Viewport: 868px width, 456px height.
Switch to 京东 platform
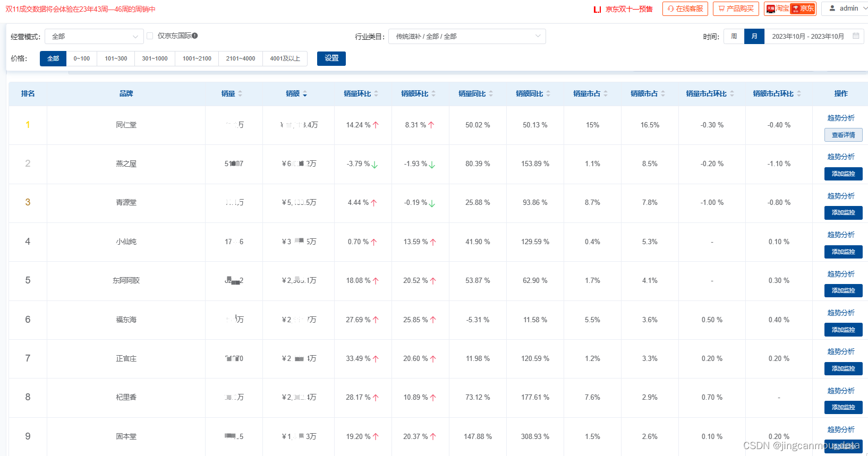tap(803, 8)
